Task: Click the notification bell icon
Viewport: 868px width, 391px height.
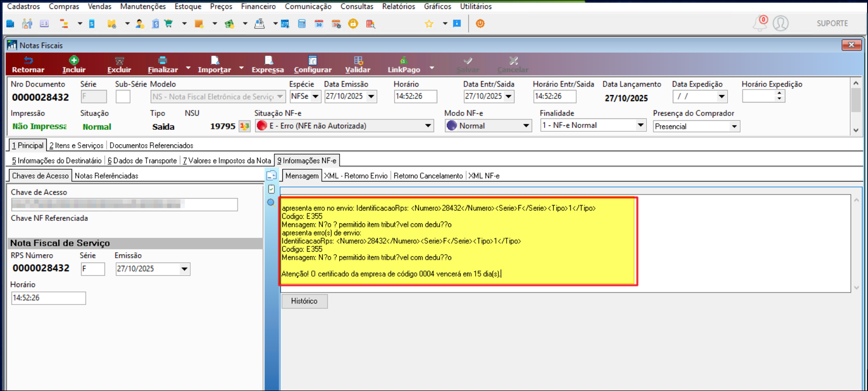Action: (x=759, y=23)
